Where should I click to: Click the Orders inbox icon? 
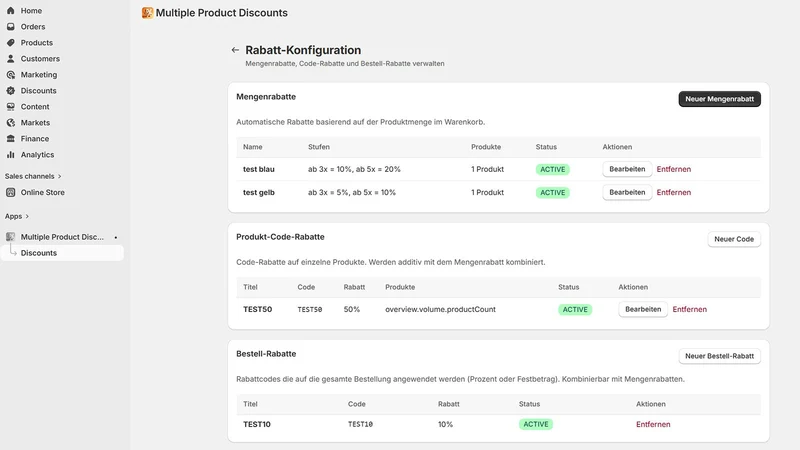coord(11,27)
